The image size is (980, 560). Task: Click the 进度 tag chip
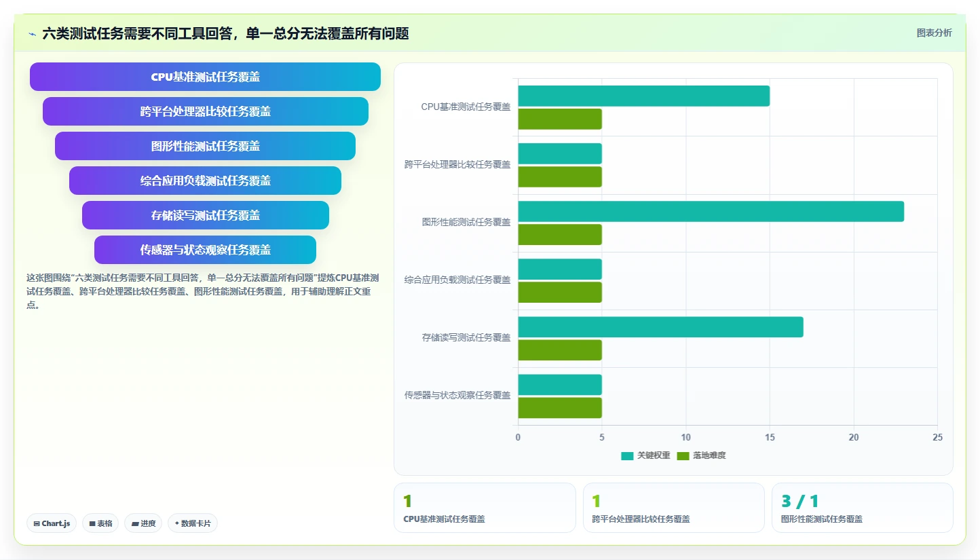tap(143, 523)
